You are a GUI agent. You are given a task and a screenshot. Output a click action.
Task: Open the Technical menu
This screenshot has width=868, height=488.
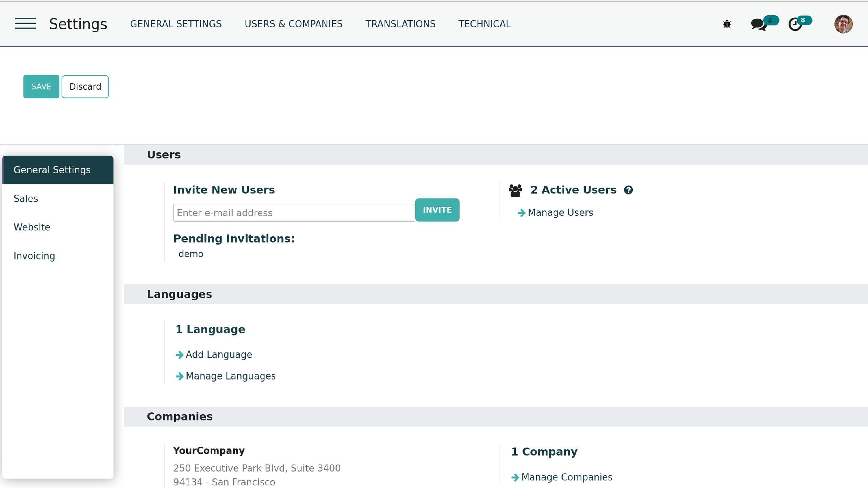484,24
